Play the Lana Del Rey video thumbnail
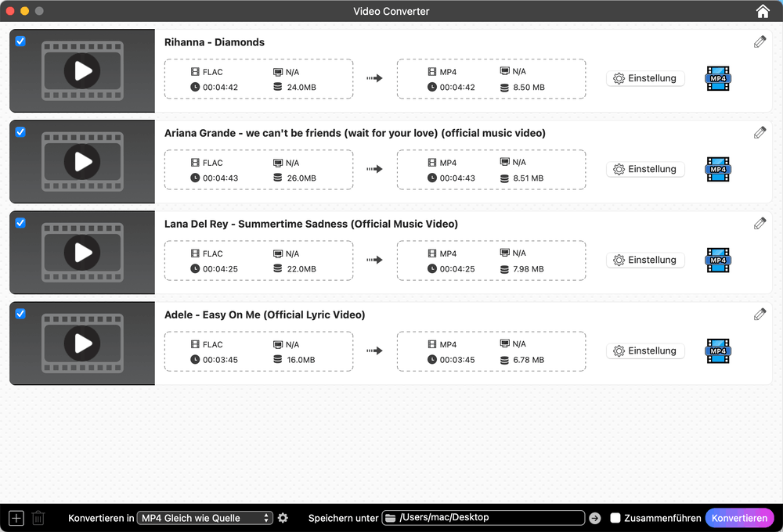Image resolution: width=783 pixels, height=532 pixels. (82, 253)
